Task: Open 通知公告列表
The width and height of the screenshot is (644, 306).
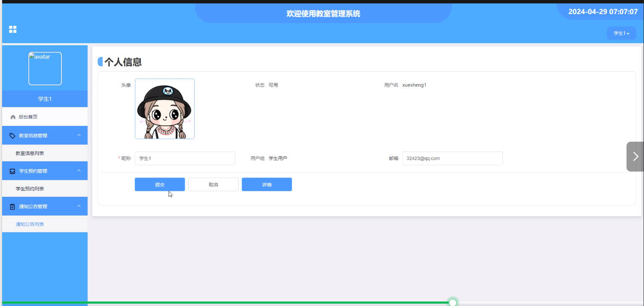Action: (x=45, y=224)
